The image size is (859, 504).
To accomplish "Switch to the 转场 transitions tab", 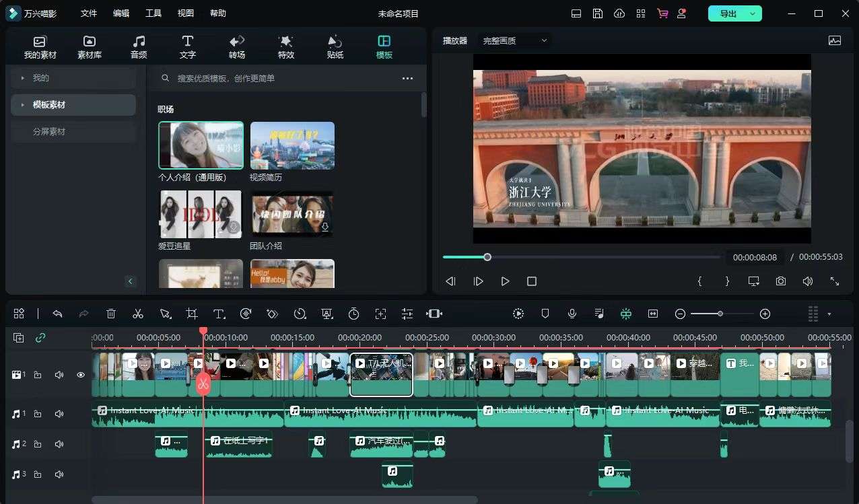I will [x=237, y=46].
